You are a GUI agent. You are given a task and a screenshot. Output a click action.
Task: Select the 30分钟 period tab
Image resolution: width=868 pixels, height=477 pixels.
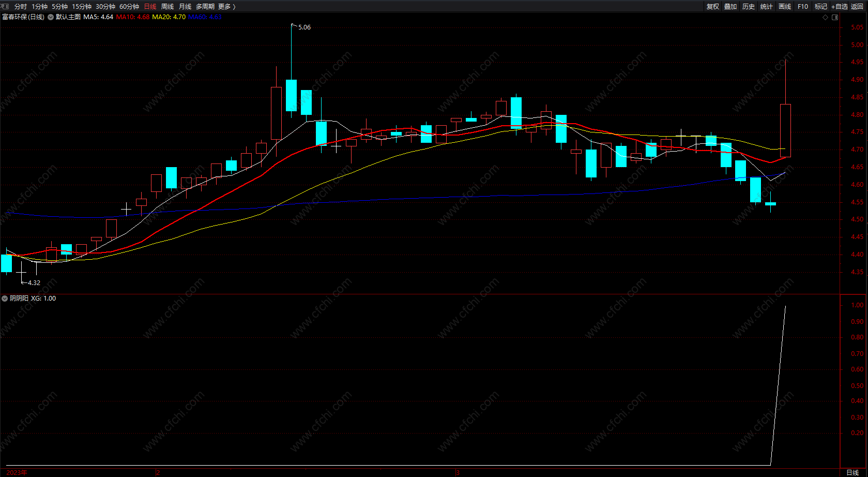[105, 7]
